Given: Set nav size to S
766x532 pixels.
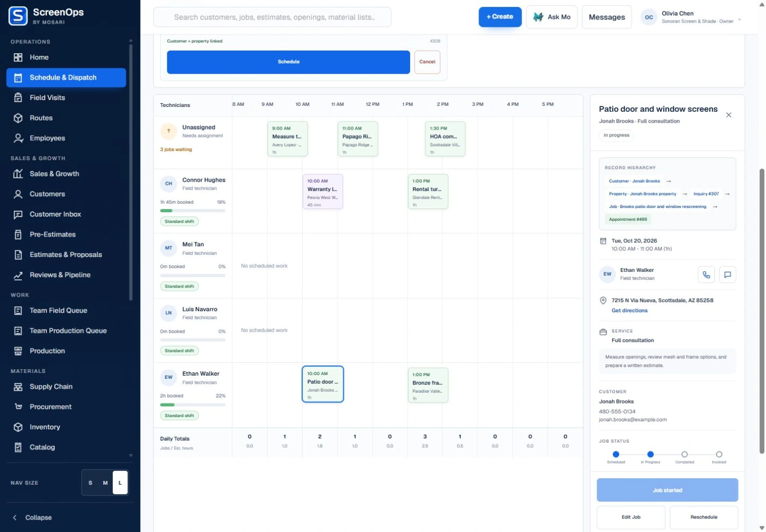Looking at the screenshot, I should coord(90,483).
